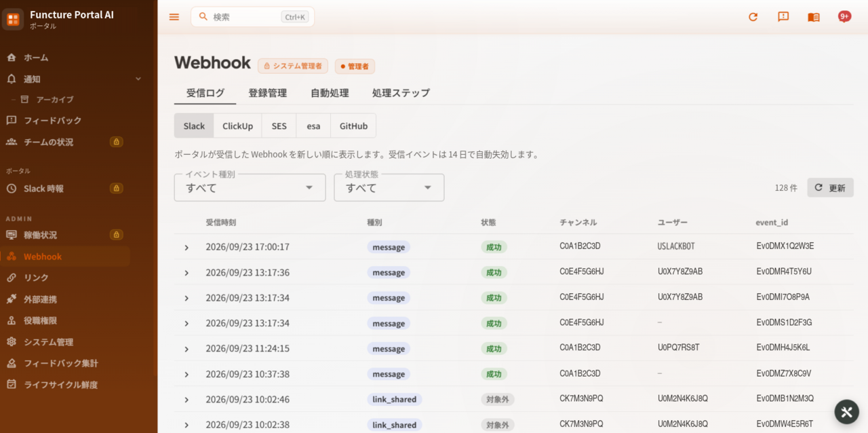
Task: Open the イベント種別 dropdown
Action: coord(250,187)
